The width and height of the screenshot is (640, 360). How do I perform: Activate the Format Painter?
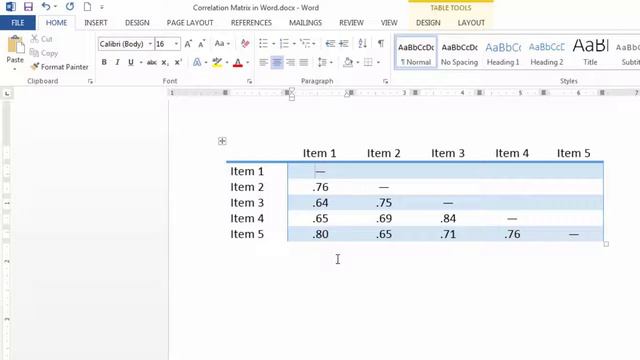[x=60, y=67]
